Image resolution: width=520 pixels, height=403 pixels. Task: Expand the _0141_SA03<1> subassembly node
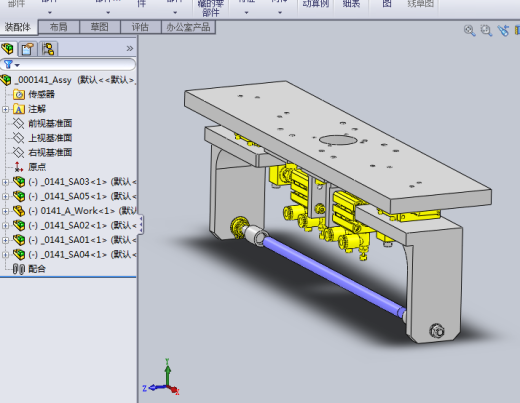coord(5,182)
